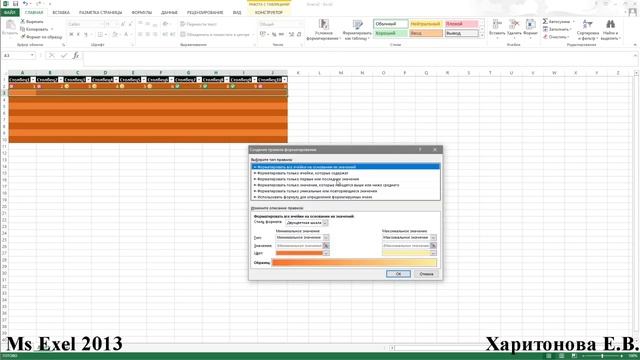Open Conditional Formatting (Условное форматирование)
Screen dimensions: 640x360
click(x=323, y=30)
